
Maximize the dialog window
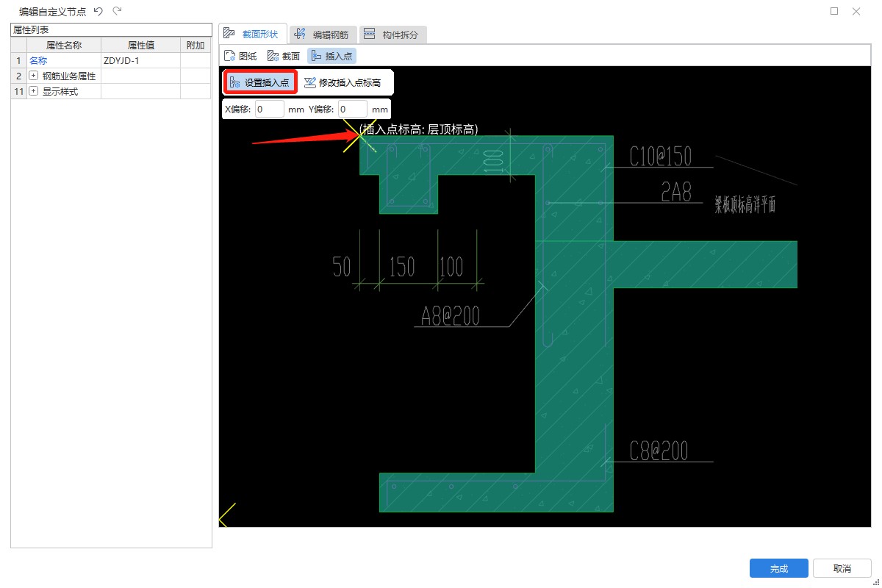click(x=834, y=11)
